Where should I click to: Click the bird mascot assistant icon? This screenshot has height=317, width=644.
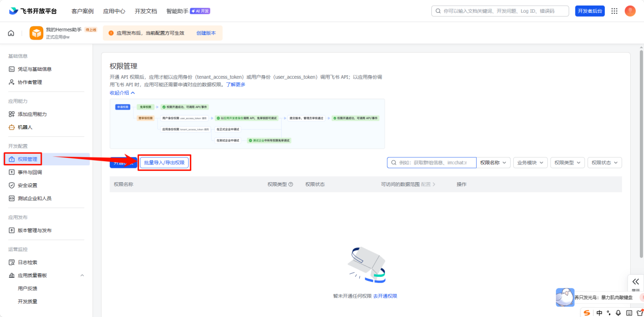tap(565, 297)
